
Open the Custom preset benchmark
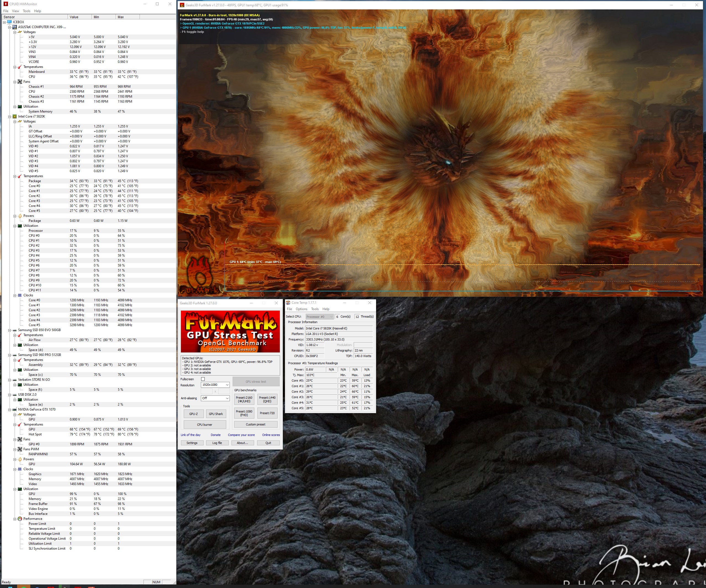(x=255, y=425)
